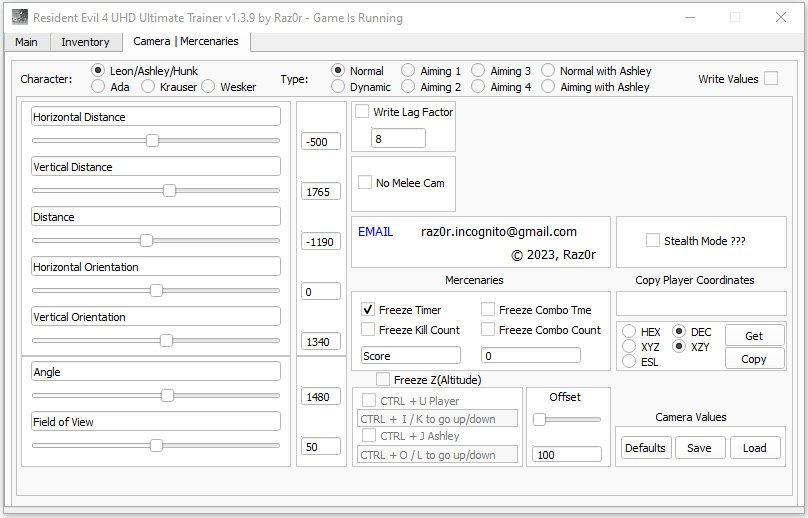The height and width of the screenshot is (518, 808).
Task: Click the Angle slider handle
Action: pos(167,395)
